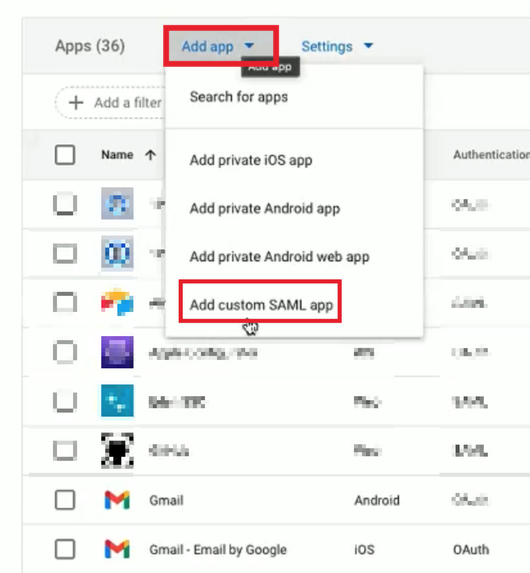Click the black cat app icon
Image resolution: width=530 pixels, height=573 pixels.
(117, 450)
